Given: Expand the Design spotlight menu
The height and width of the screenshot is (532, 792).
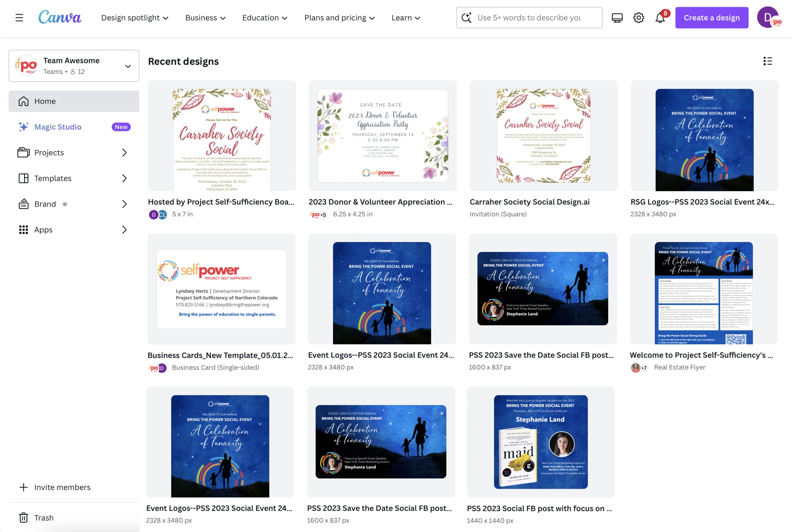Looking at the screenshot, I should (135, 18).
